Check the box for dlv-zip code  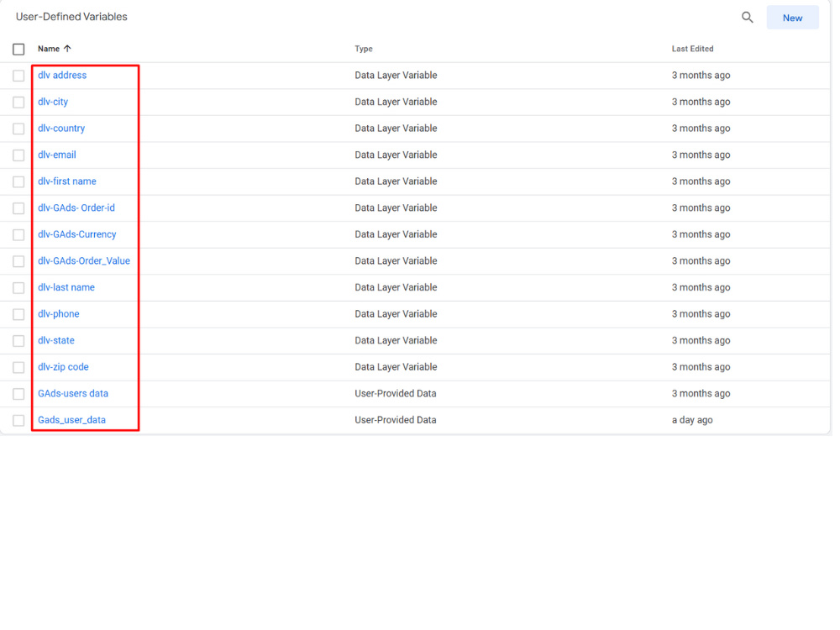click(18, 368)
